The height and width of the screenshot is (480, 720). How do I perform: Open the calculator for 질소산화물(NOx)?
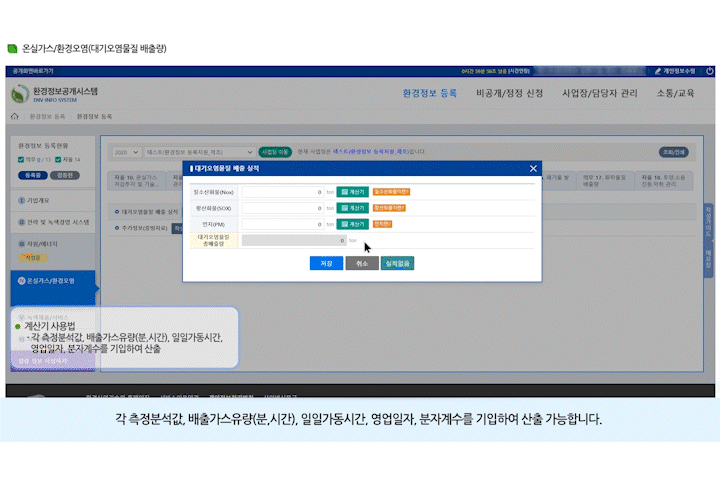coord(353,191)
